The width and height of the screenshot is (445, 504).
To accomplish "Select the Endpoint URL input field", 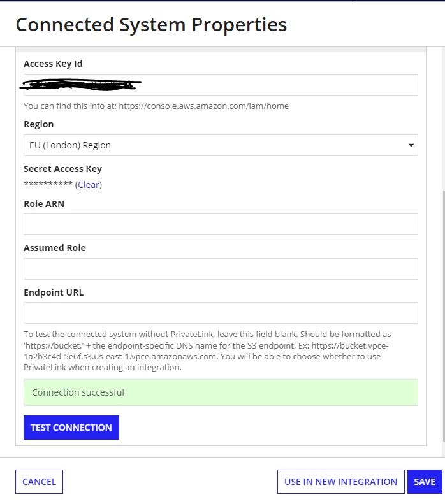I will [x=221, y=313].
